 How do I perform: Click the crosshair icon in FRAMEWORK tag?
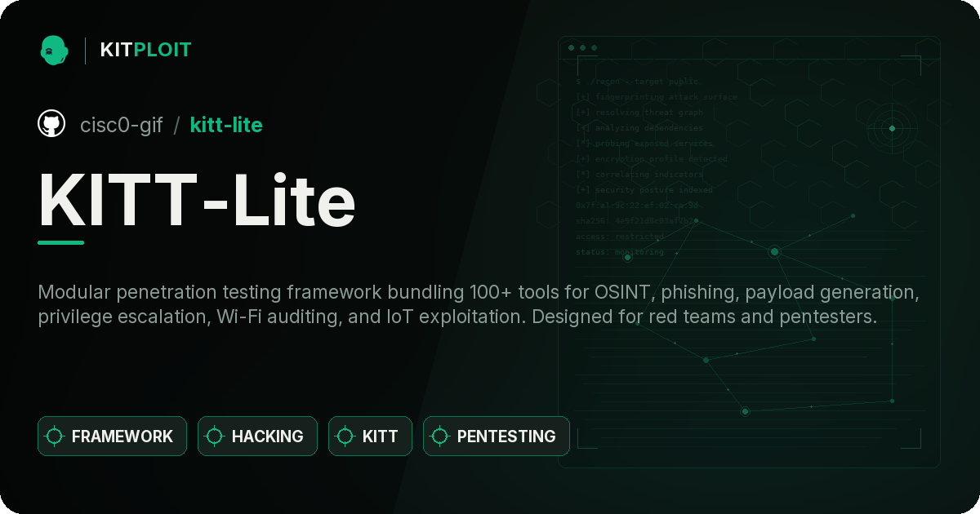tap(55, 436)
